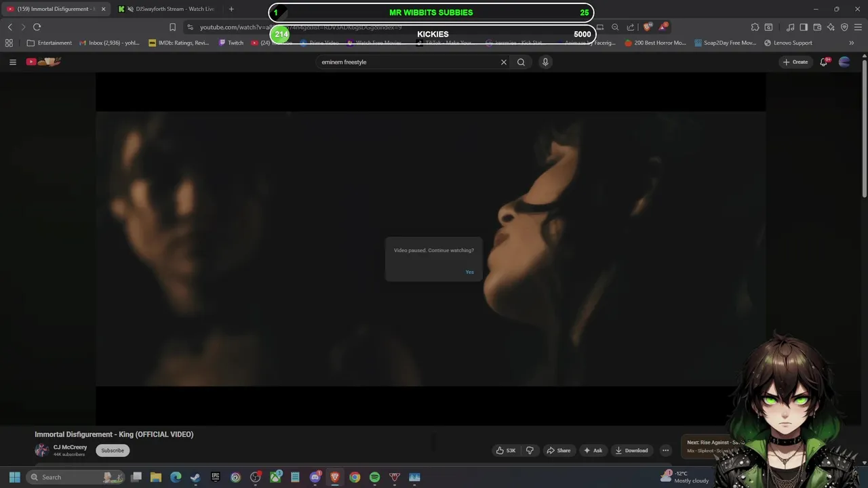Open Soap2Day Free Movies bookmark
The height and width of the screenshot is (488, 868).
point(725,43)
